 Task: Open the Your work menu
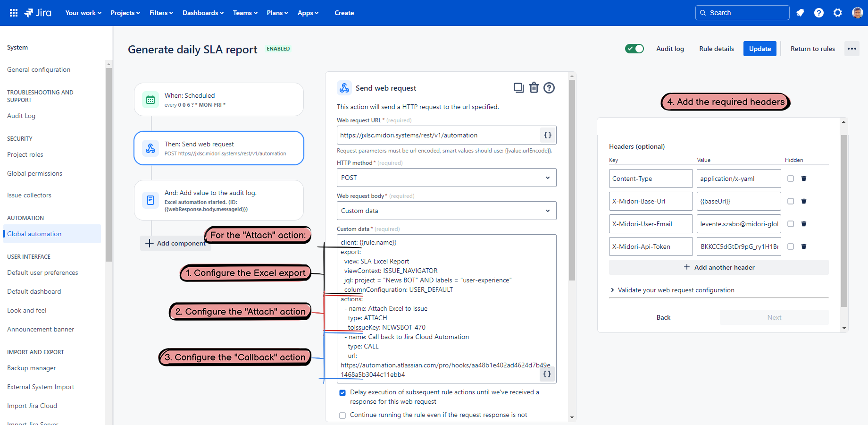click(x=83, y=13)
